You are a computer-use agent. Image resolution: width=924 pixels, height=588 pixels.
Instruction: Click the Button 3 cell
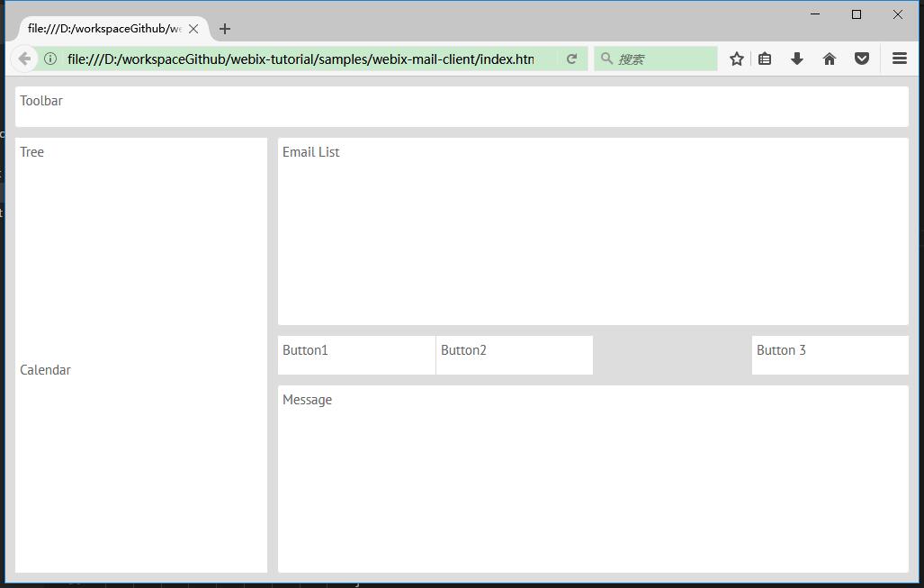pyautogui.click(x=830, y=355)
